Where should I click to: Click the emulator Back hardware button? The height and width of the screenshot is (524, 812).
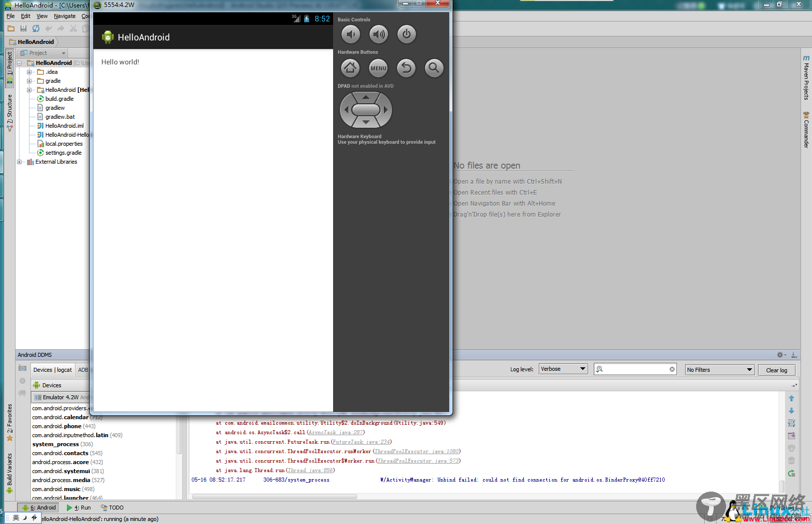click(406, 68)
